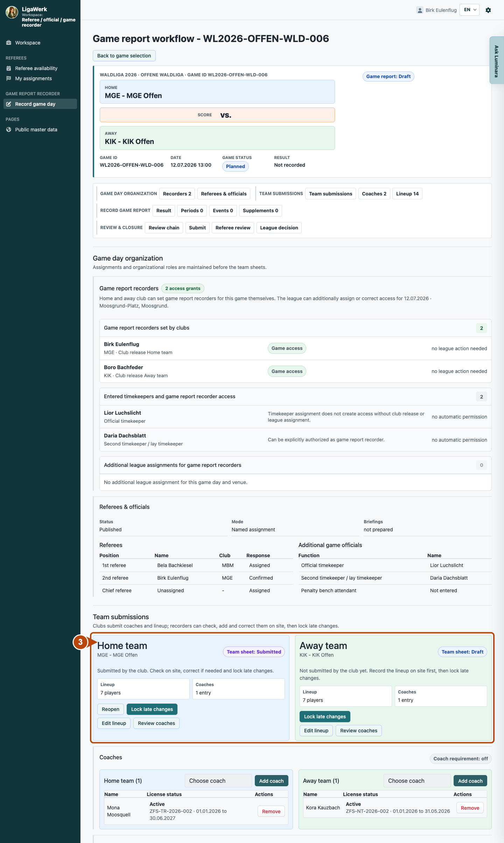Open the settings gear icon
The height and width of the screenshot is (843, 504).
pos(488,10)
